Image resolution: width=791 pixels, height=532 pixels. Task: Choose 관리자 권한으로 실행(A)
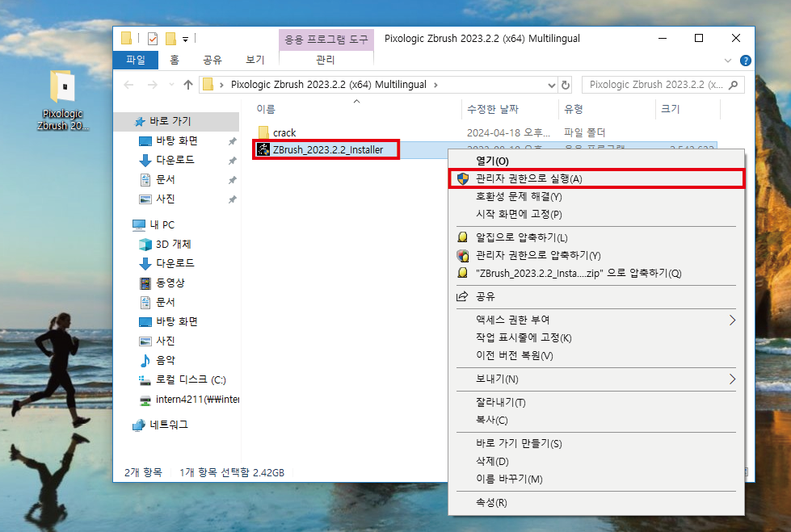(596, 178)
